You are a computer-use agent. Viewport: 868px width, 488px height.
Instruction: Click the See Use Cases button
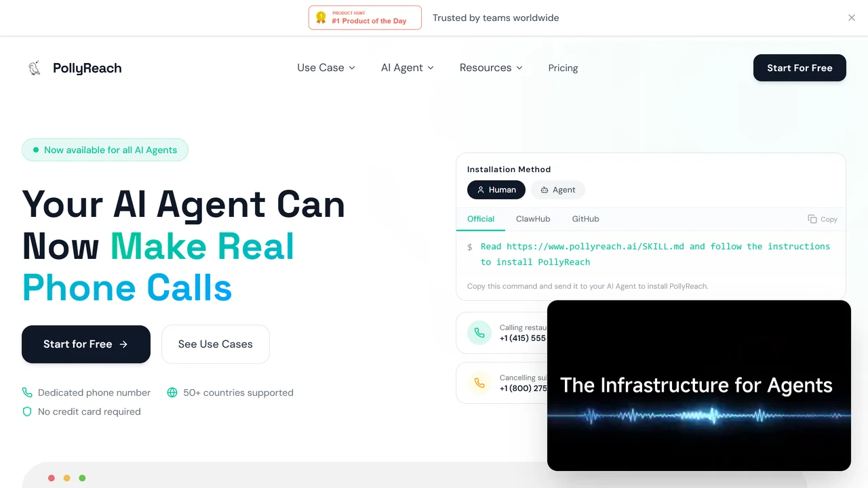(x=216, y=344)
